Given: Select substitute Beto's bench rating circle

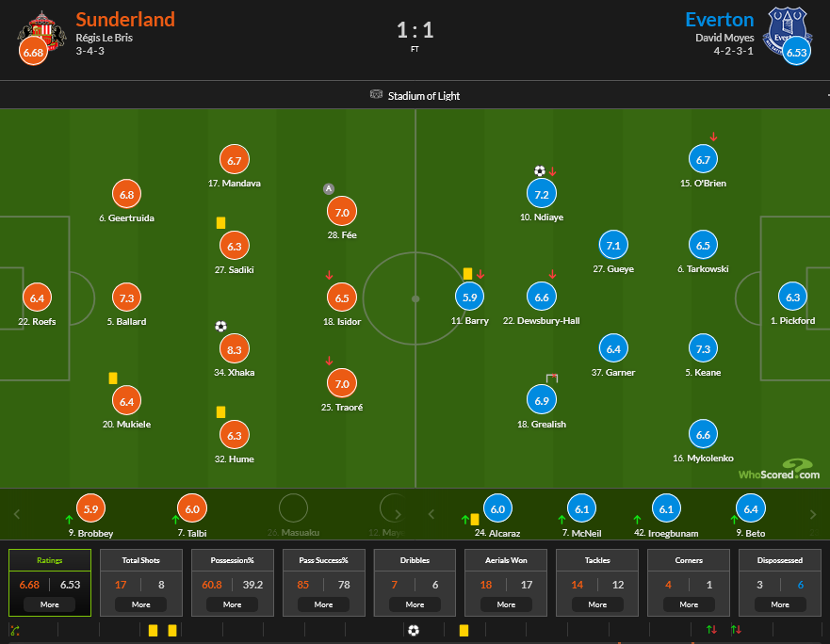Looking at the screenshot, I should pos(751,509).
